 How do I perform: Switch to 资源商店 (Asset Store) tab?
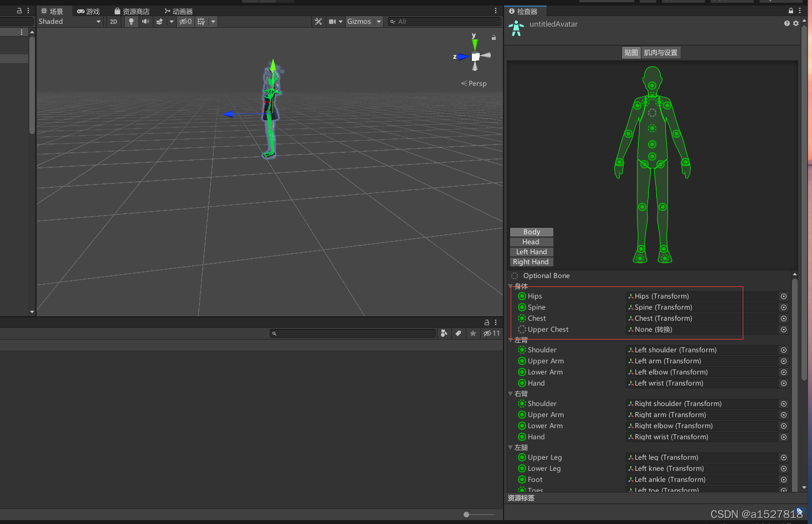point(132,11)
